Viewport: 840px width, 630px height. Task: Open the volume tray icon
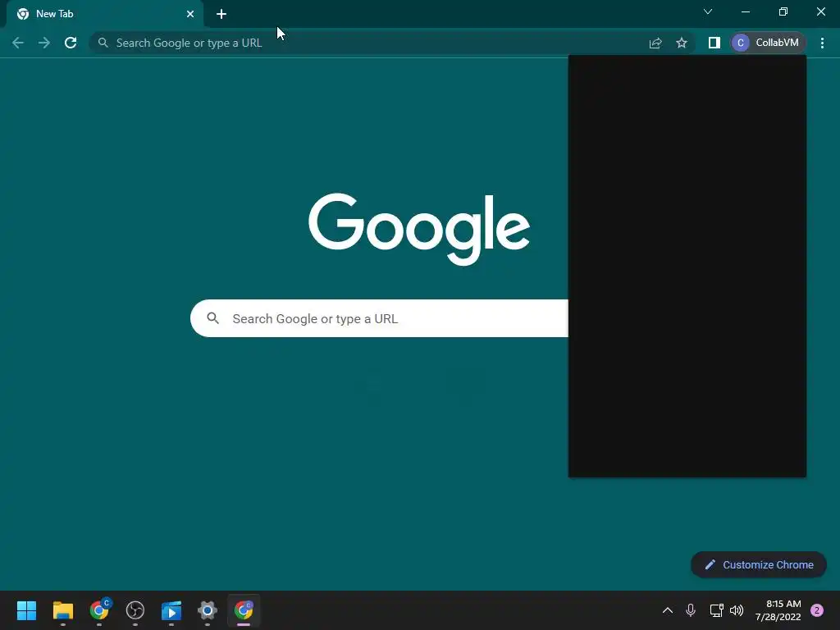[x=737, y=610]
